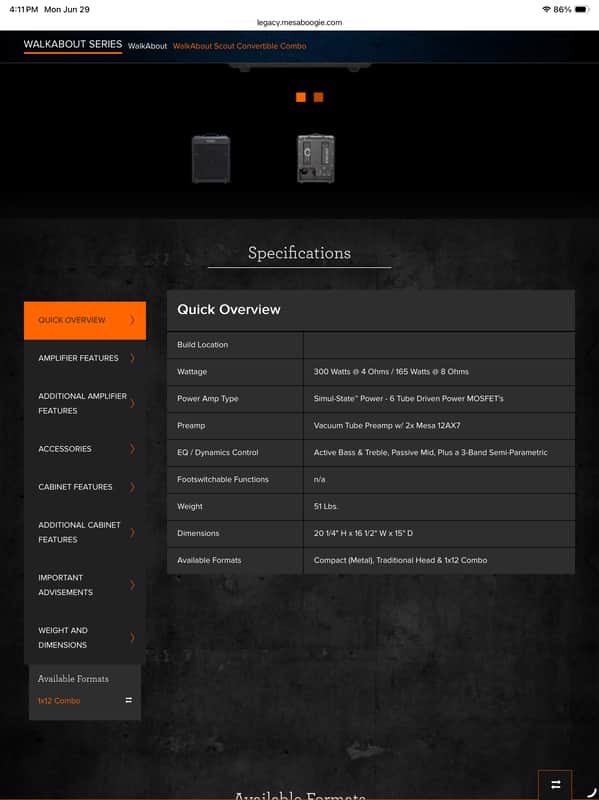Click the swap icon beside 1x12 Combo
The height and width of the screenshot is (800, 599).
129,700
